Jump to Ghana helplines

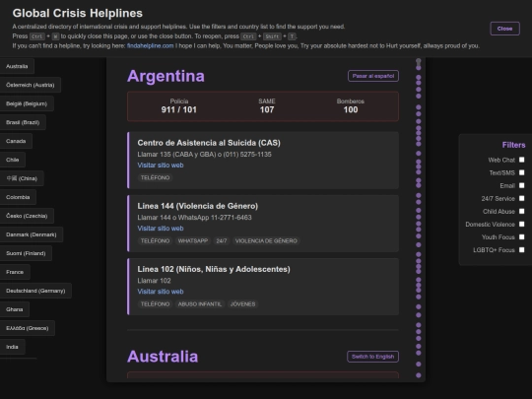pos(15,309)
